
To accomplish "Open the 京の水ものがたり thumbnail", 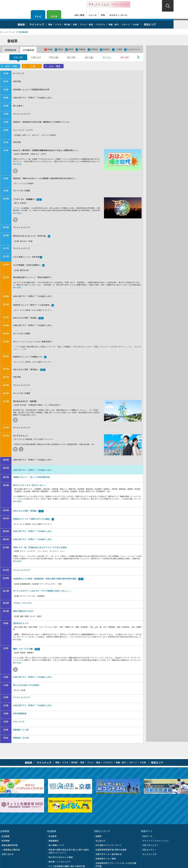I will click(123, 411).
